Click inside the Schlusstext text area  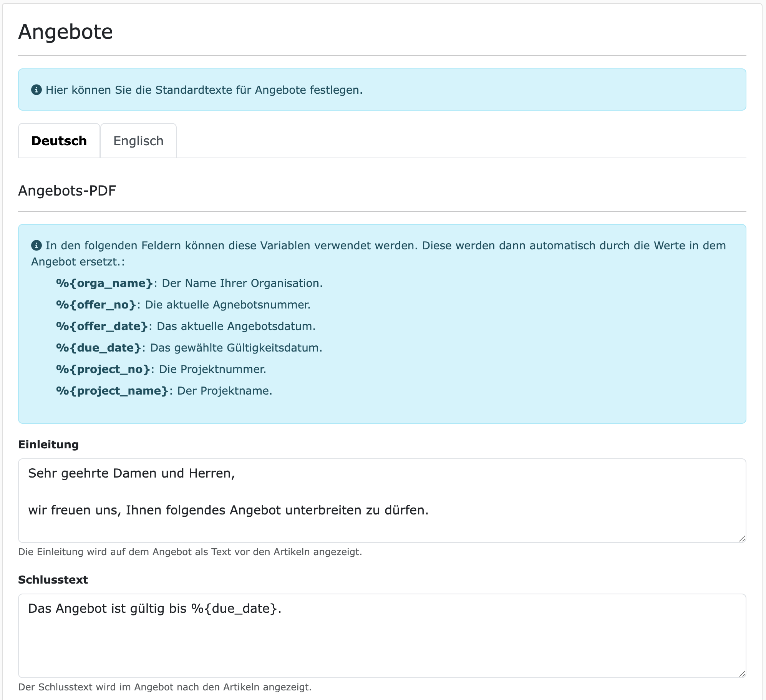tap(382, 635)
